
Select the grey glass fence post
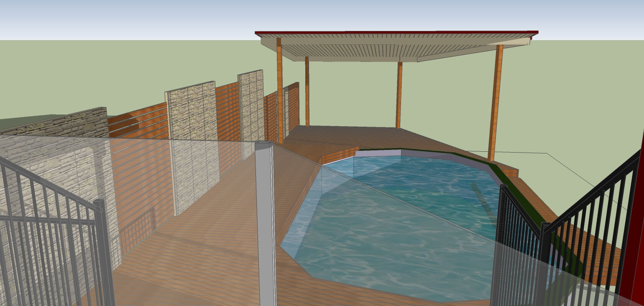click(266, 224)
